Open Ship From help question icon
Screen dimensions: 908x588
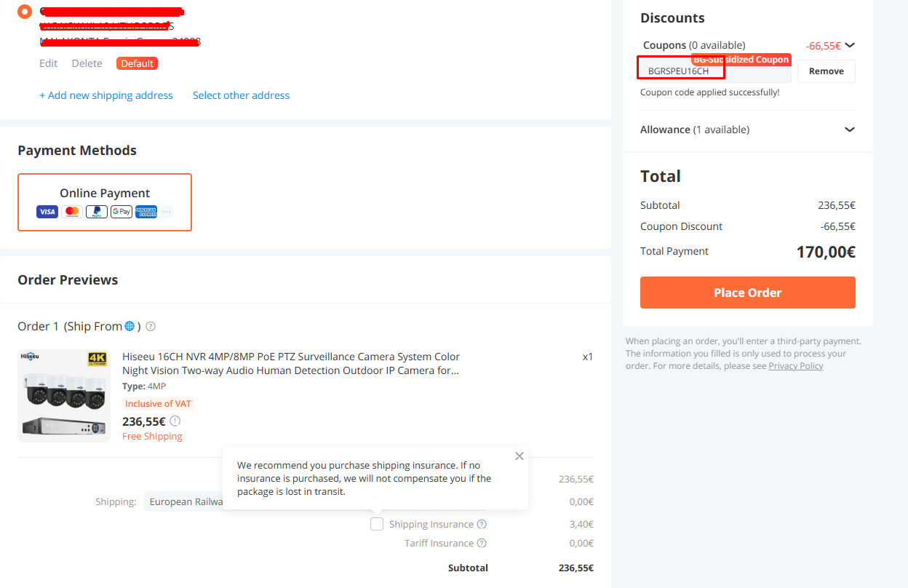tap(151, 327)
